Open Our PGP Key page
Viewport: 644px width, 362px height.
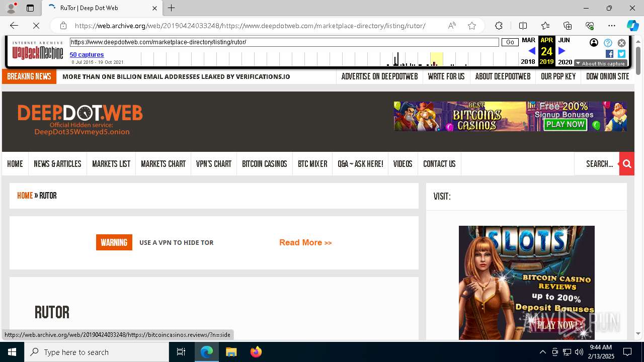click(x=558, y=76)
